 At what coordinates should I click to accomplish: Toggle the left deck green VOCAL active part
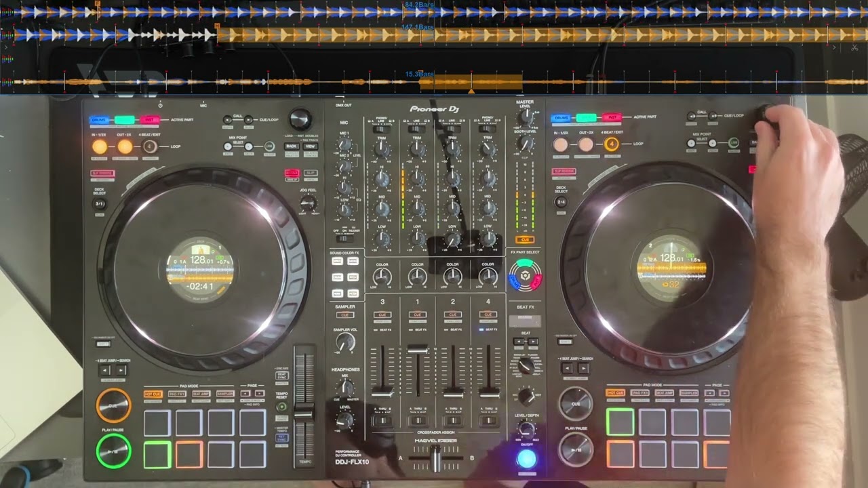click(125, 120)
